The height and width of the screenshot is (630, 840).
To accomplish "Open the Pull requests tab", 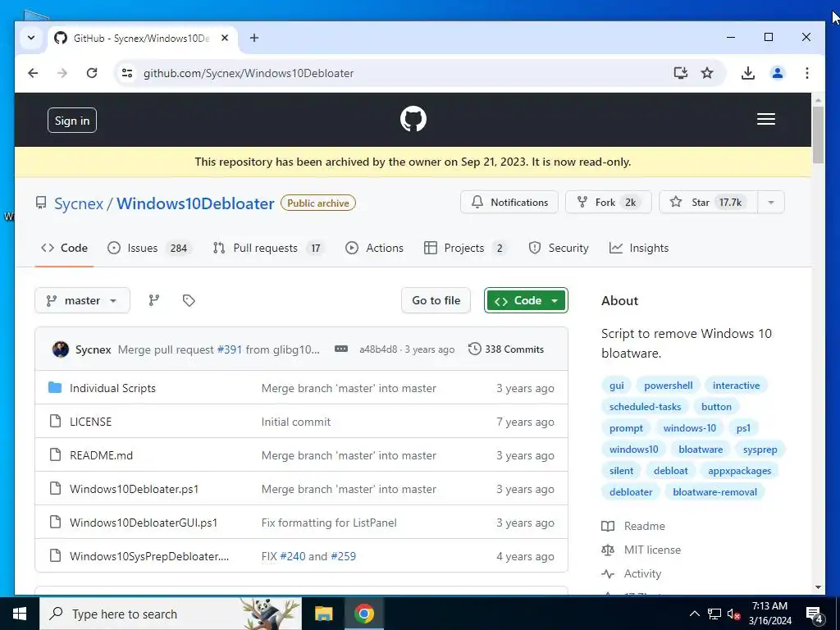I will [x=269, y=248].
